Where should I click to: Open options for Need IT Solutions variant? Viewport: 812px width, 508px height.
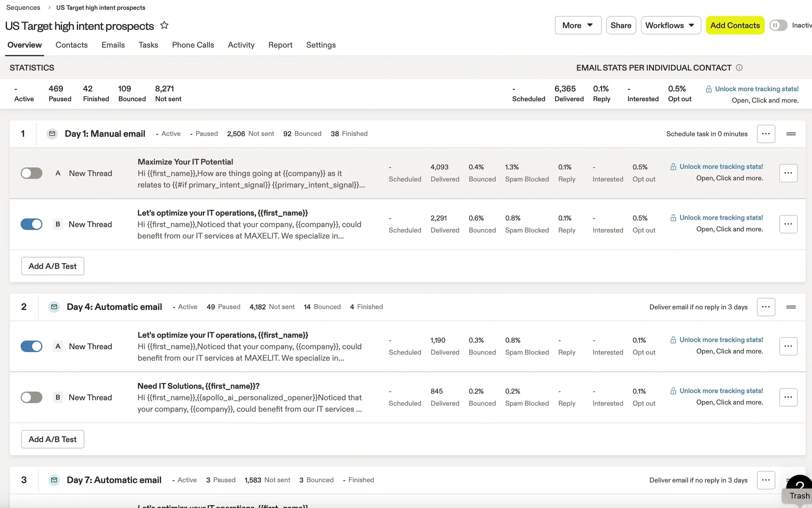point(788,397)
